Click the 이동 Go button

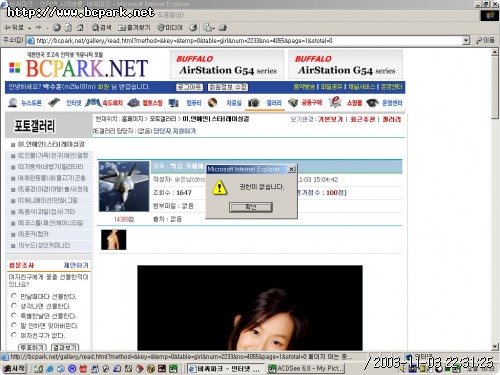pyautogui.click(x=485, y=40)
